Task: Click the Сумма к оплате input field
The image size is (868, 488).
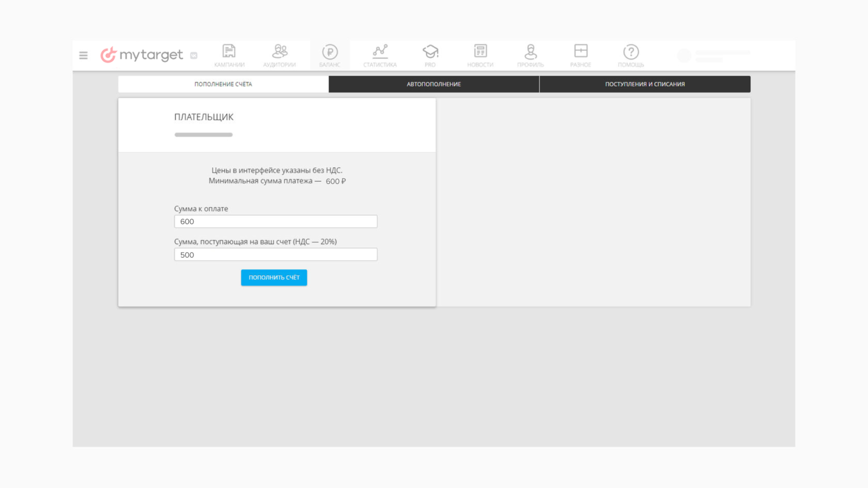Action: point(275,222)
